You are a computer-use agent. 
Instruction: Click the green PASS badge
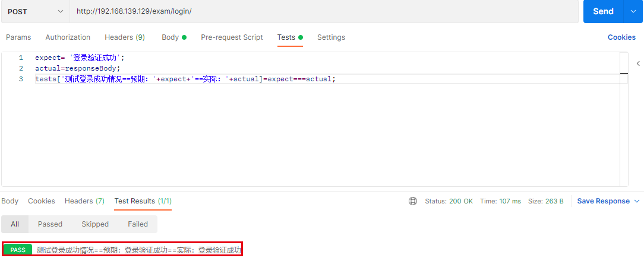coord(18,250)
